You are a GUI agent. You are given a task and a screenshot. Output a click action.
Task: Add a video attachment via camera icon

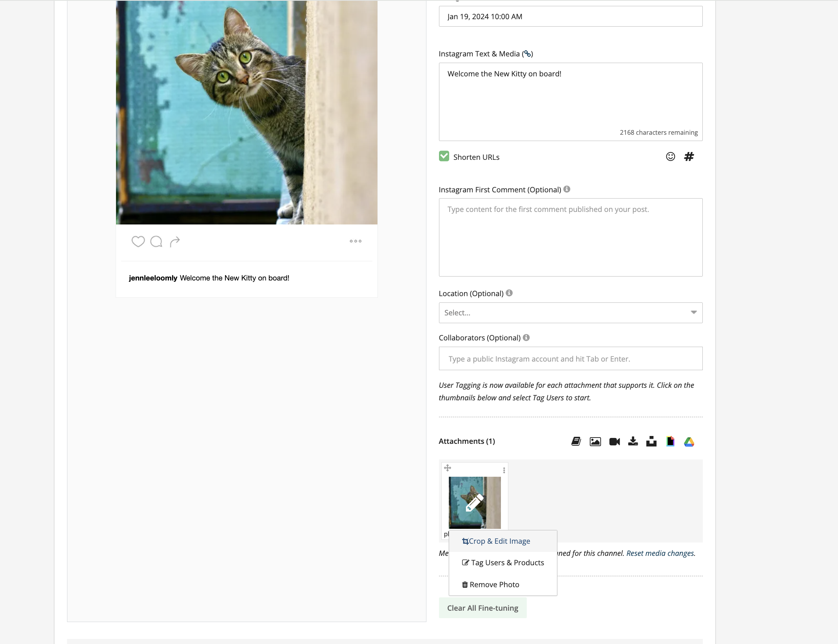point(614,441)
